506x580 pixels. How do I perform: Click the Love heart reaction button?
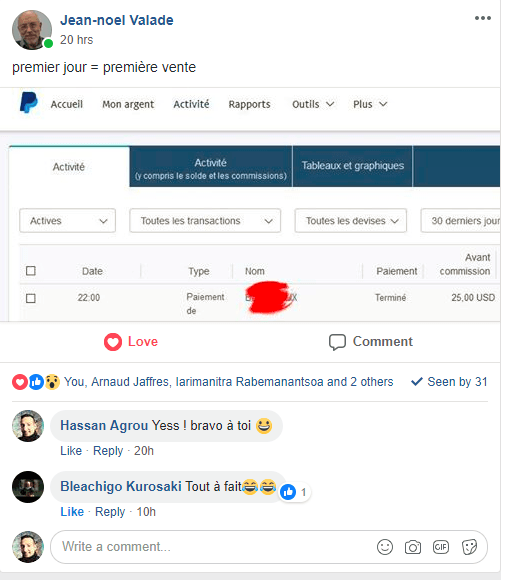pyautogui.click(x=131, y=341)
